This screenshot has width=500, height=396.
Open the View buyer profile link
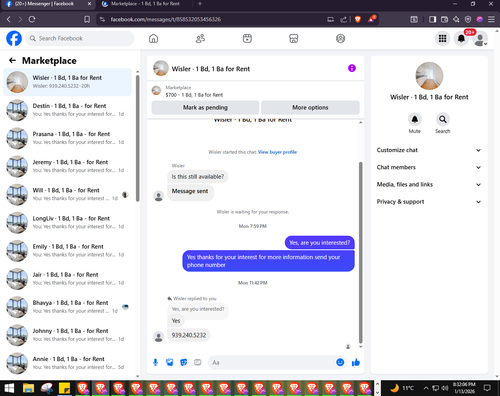pyautogui.click(x=277, y=152)
